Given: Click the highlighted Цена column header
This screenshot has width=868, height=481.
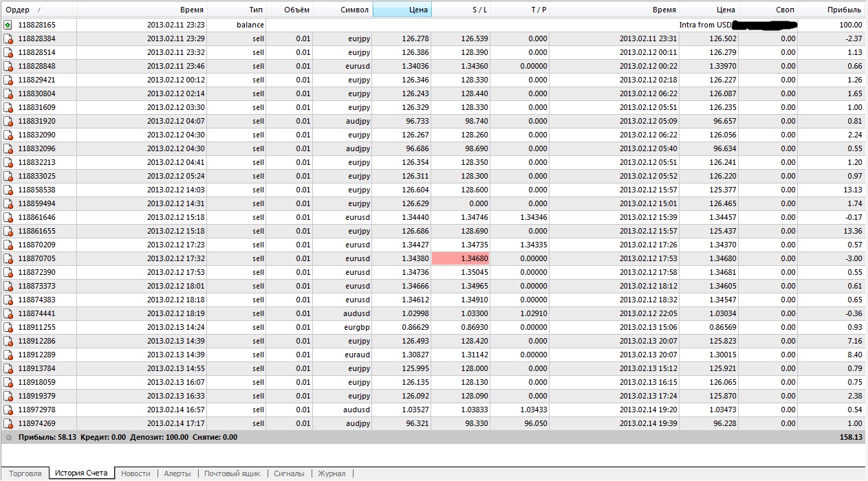Looking at the screenshot, I should pos(402,10).
